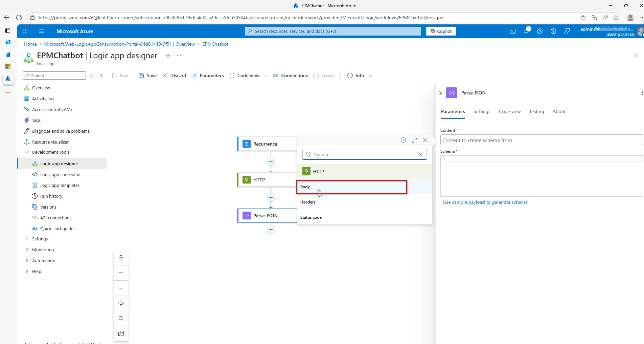This screenshot has width=644, height=344.
Task: Select Headers from HTTP dynamic content
Action: [364, 202]
